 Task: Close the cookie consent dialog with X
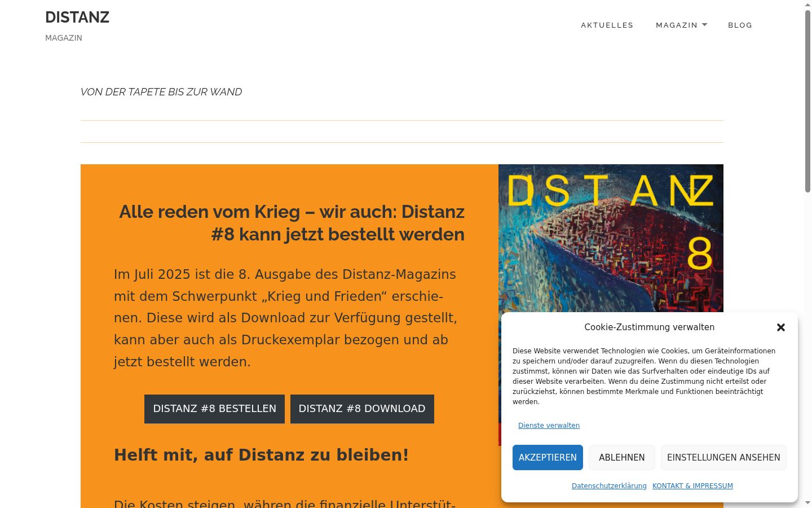pyautogui.click(x=781, y=327)
